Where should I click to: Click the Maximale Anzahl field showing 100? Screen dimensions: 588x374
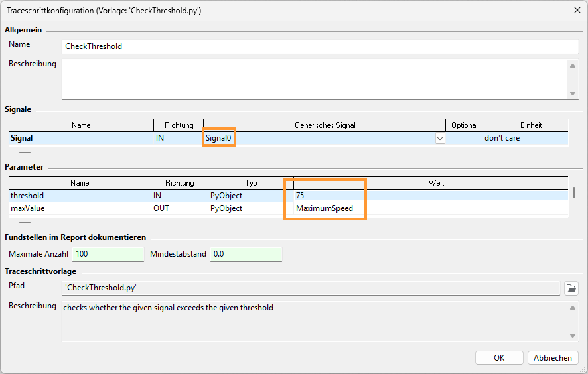108,254
